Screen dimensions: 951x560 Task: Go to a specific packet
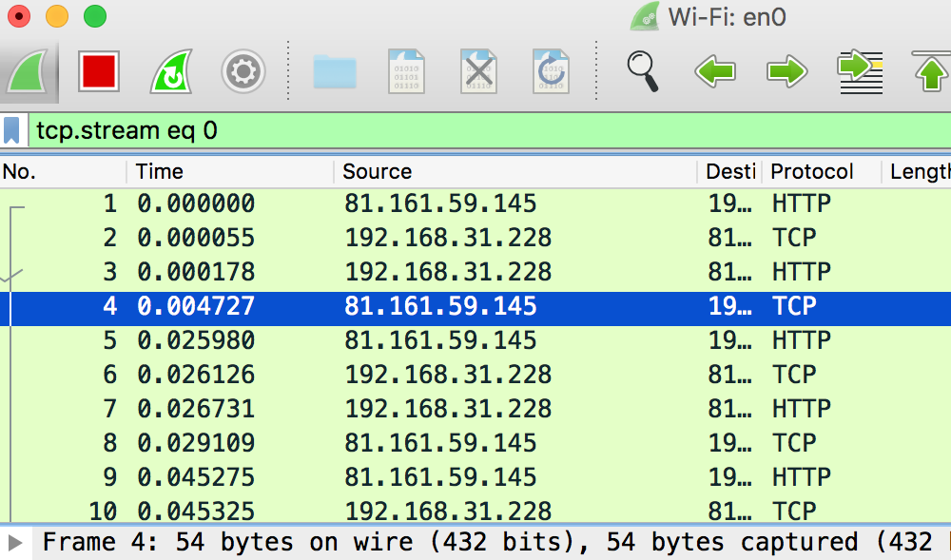[x=861, y=72]
